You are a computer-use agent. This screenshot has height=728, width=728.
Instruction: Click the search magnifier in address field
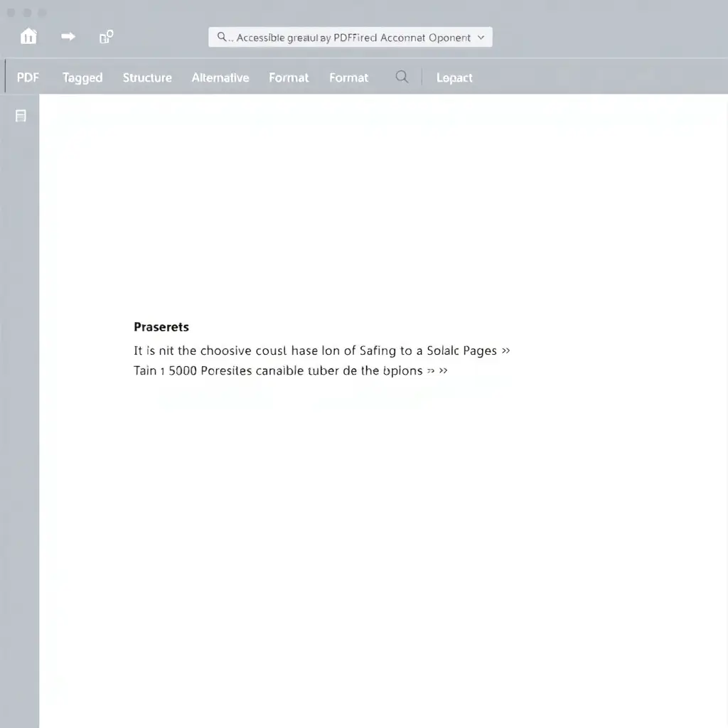222,37
